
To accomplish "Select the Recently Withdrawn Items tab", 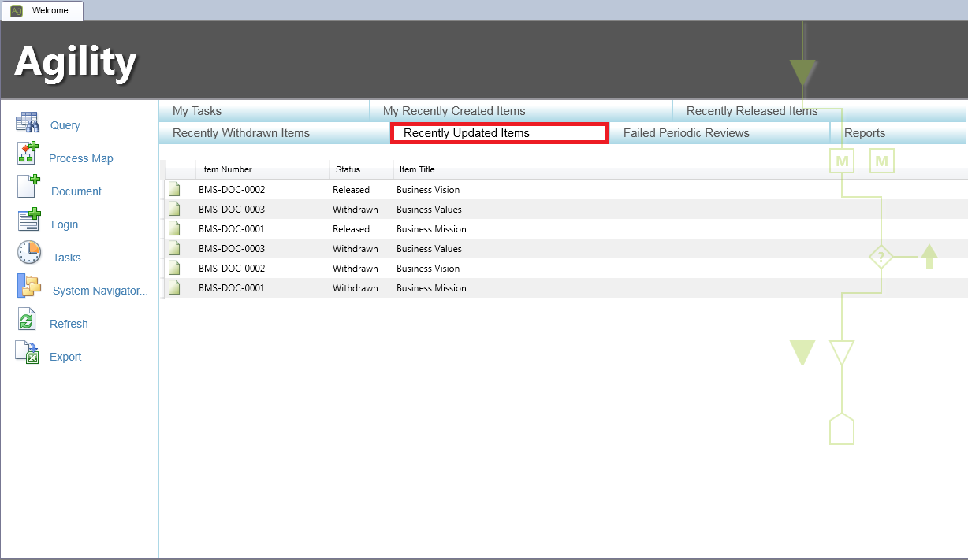I will pos(275,133).
